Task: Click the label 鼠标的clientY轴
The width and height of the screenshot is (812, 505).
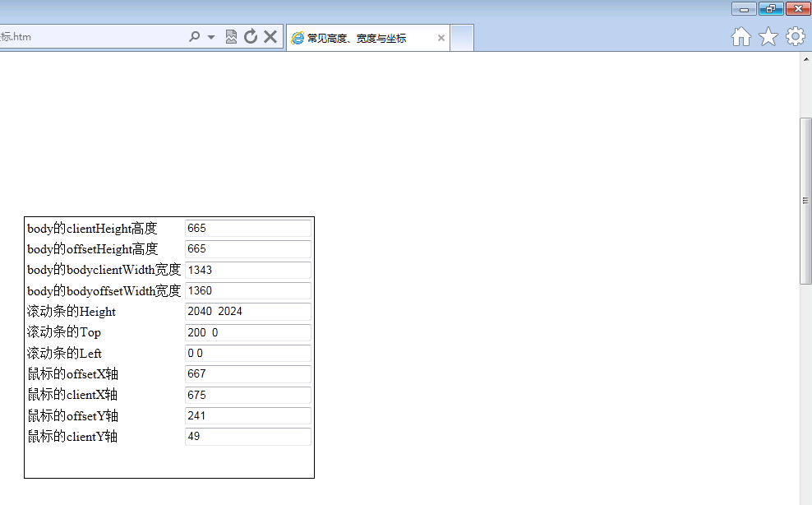Action: point(72,437)
